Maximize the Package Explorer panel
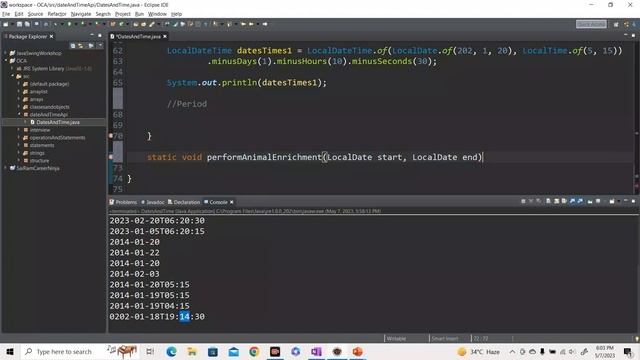The image size is (640, 360). click(100, 36)
